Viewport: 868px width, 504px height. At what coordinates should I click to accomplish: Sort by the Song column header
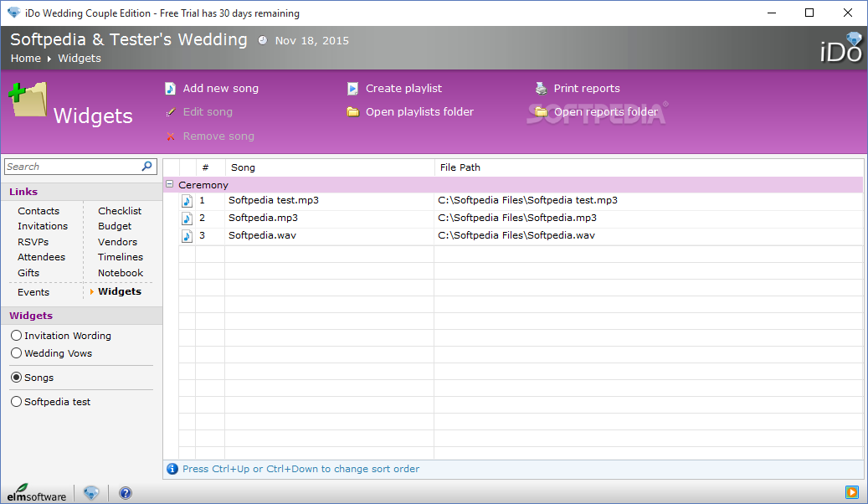(330, 167)
